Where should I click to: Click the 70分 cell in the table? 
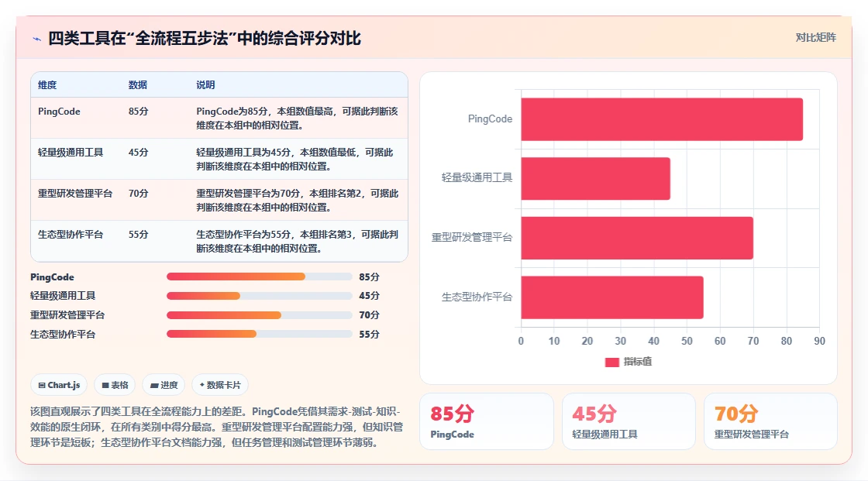point(139,193)
